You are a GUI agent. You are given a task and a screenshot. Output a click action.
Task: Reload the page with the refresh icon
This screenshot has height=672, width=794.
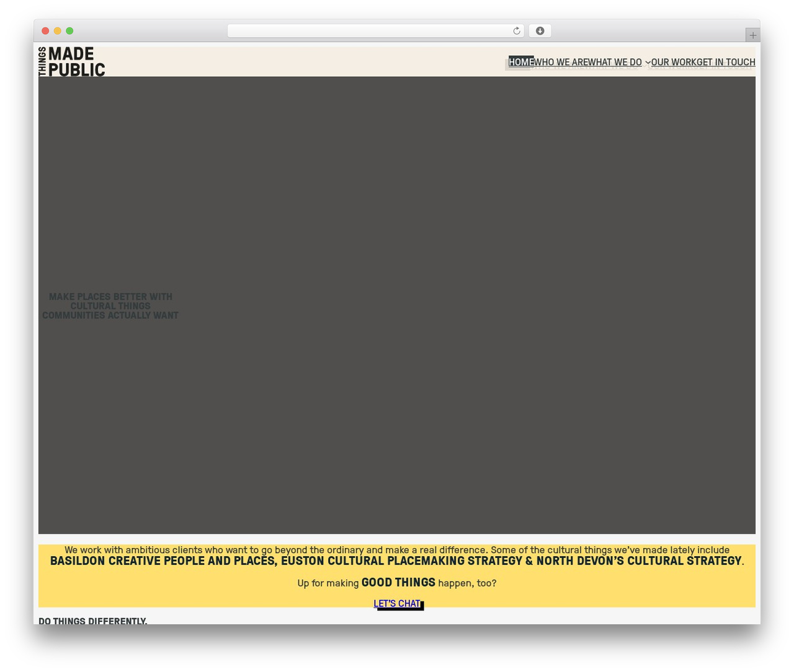(x=516, y=31)
